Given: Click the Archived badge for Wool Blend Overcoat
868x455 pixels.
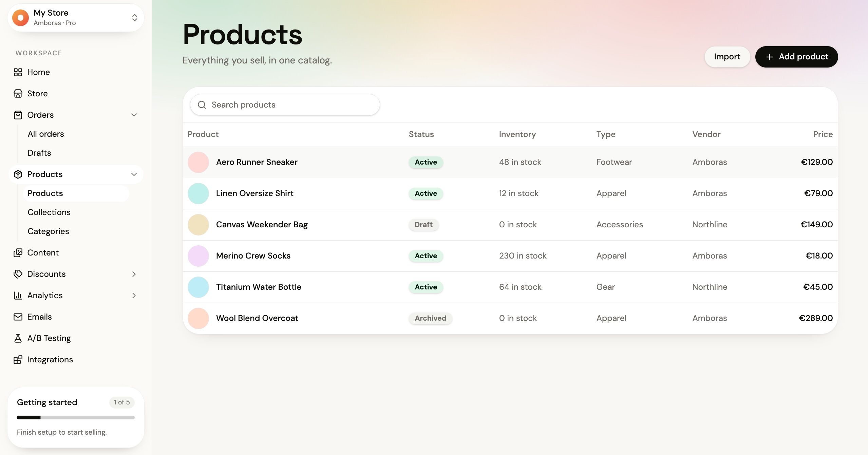Looking at the screenshot, I should click(x=431, y=318).
